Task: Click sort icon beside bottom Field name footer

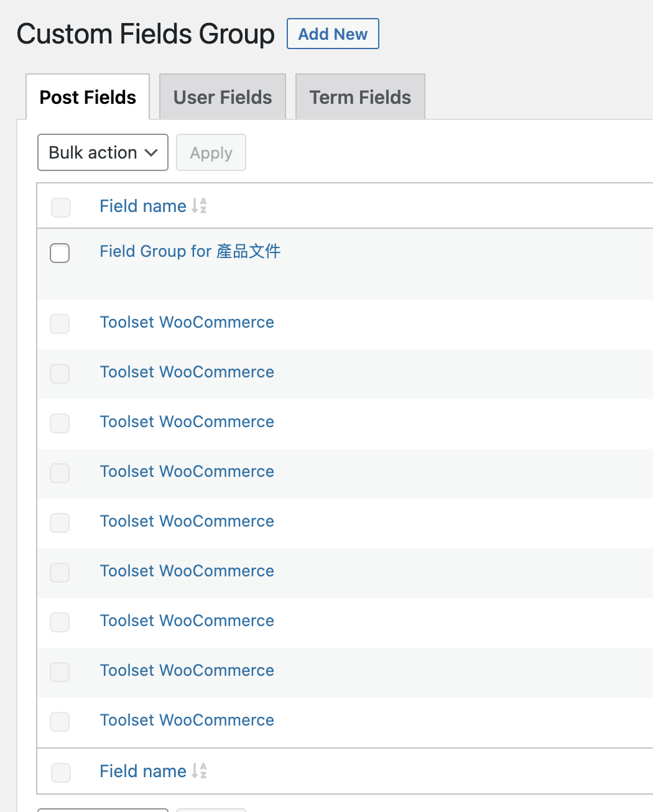Action: pos(199,771)
